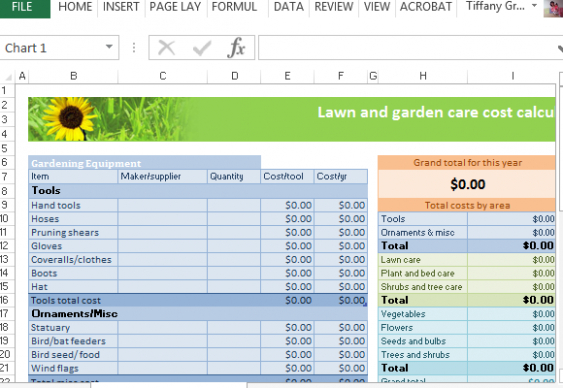The width and height of the screenshot is (563, 388).
Task: Click the user profile picture
Action: (553, 8)
